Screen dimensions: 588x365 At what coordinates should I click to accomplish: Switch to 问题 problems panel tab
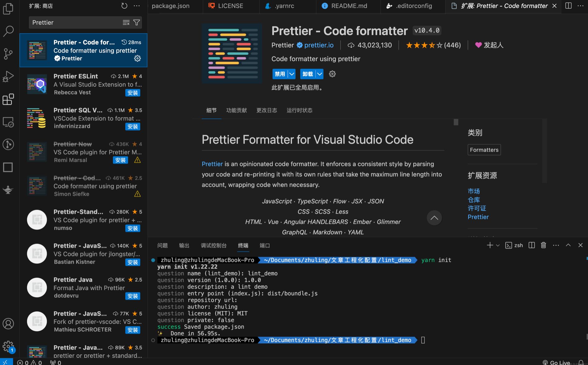163,245
